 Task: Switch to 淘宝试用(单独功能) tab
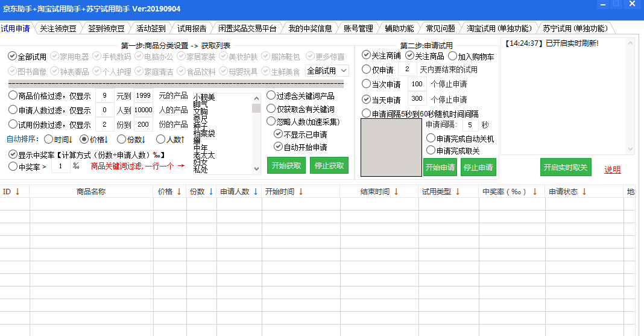coord(499,28)
